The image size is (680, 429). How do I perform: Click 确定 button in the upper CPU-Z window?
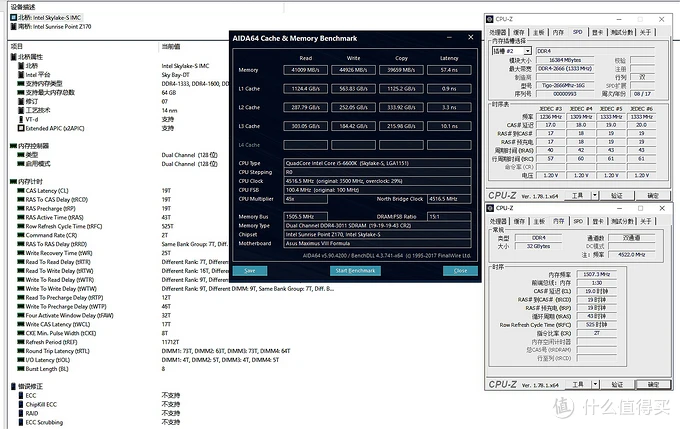click(653, 196)
